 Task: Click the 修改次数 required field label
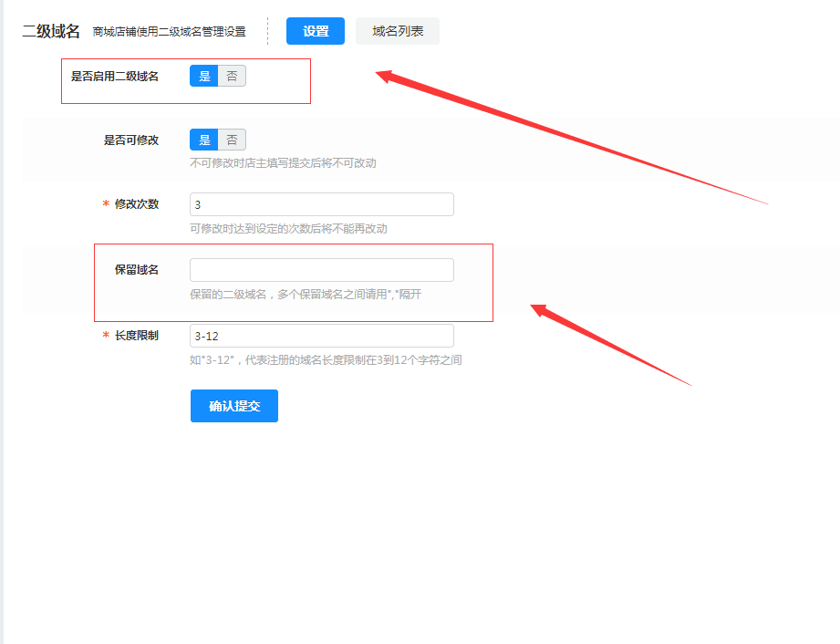tap(136, 204)
